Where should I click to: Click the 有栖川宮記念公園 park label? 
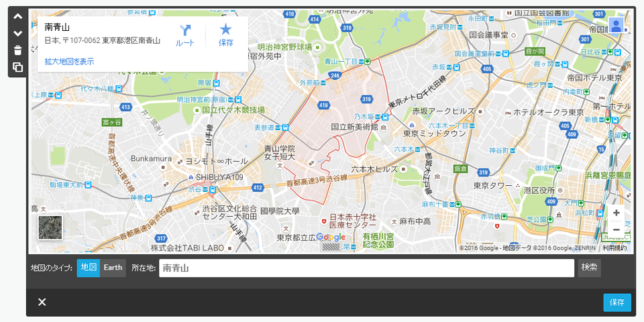pyautogui.click(x=378, y=240)
